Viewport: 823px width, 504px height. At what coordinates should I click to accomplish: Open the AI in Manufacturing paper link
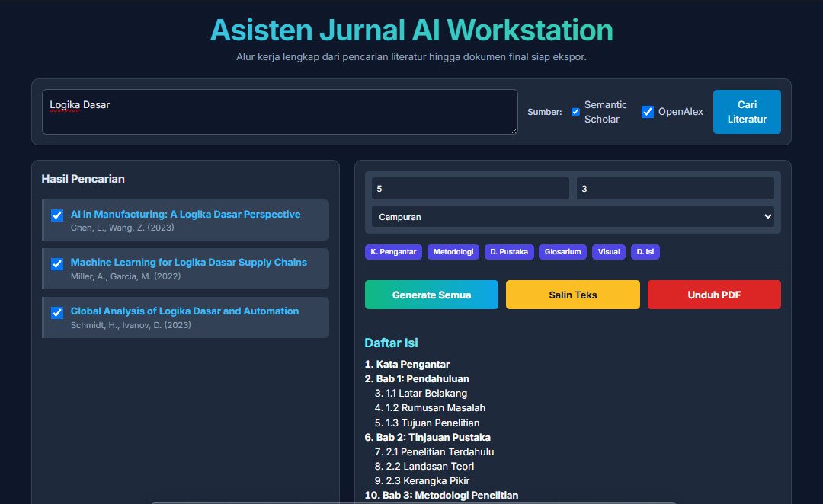click(185, 214)
